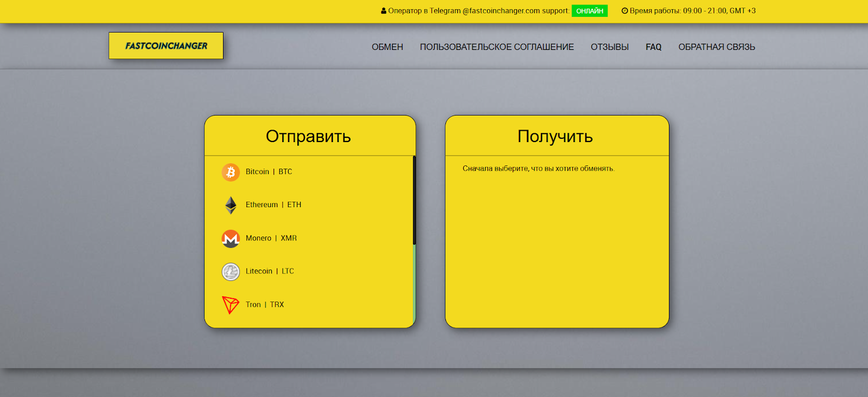The image size is (868, 397).
Task: Go to the ОТЗЫВЫ reviews page
Action: point(610,47)
